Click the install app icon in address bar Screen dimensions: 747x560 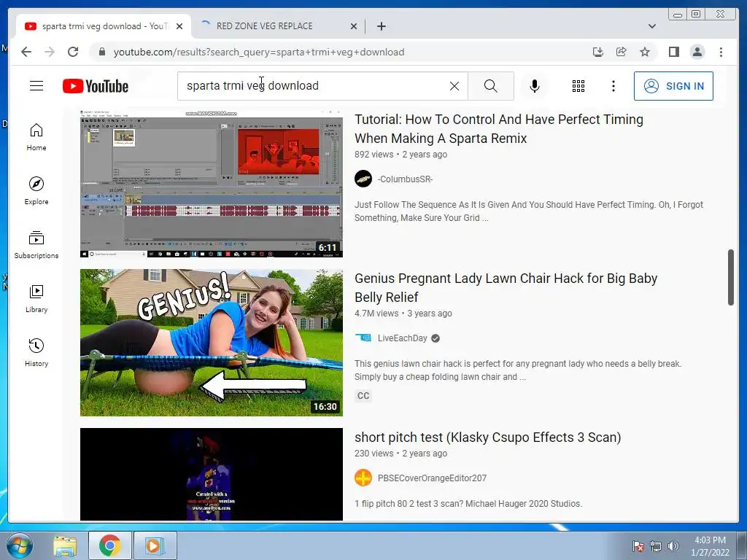[598, 52]
